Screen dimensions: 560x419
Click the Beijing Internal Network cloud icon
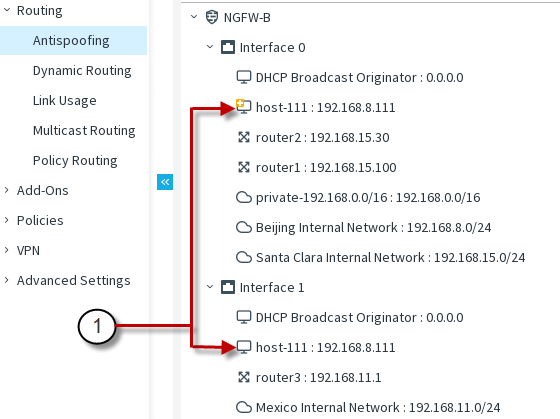tap(244, 227)
